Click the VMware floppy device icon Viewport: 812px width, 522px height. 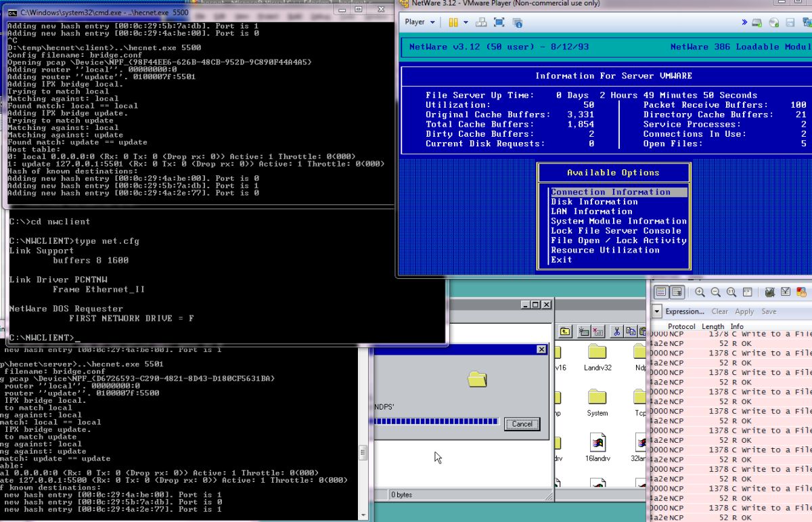790,23
